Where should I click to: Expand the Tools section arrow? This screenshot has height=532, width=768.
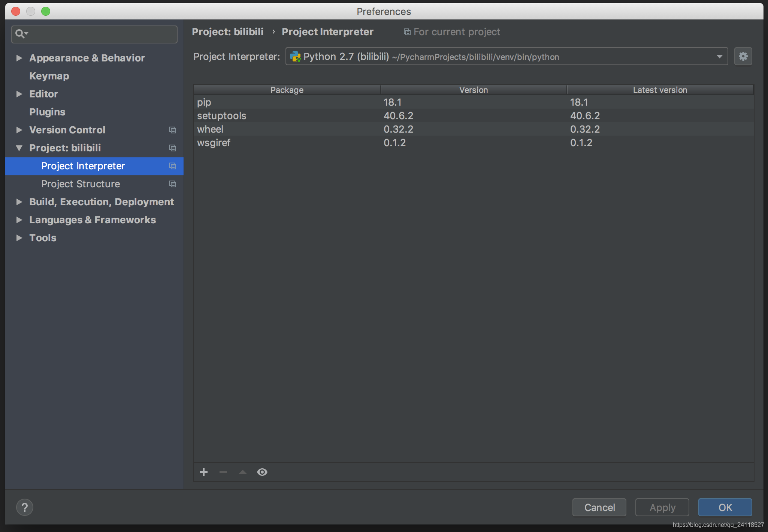tap(19, 238)
